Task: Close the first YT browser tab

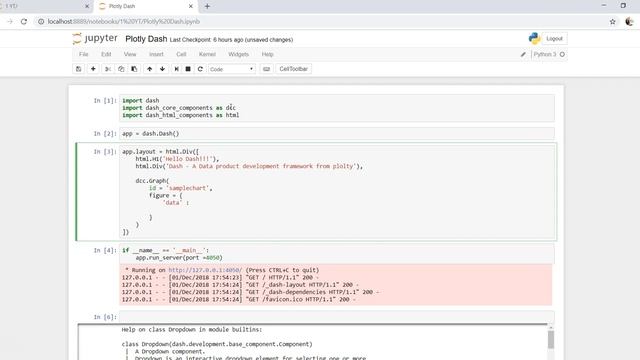Action: pyautogui.click(x=87, y=6)
